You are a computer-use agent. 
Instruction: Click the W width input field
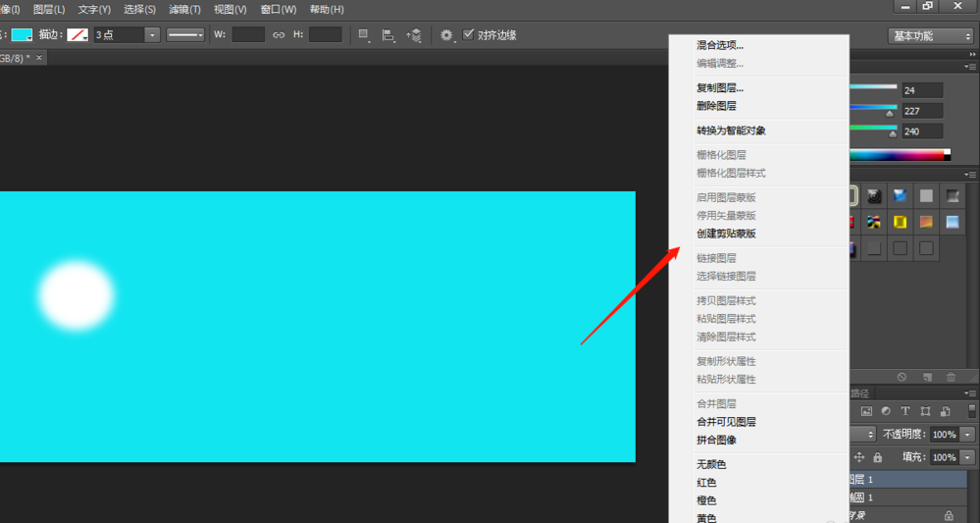click(x=248, y=35)
